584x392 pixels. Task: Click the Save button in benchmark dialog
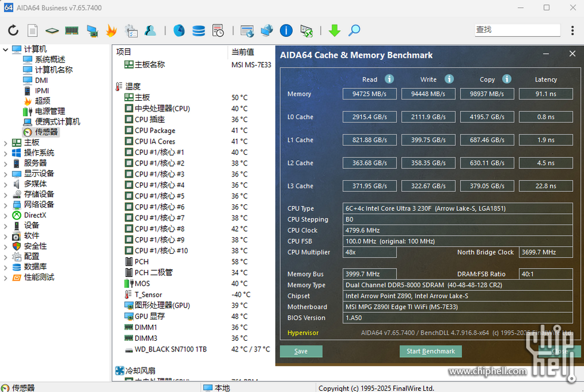tap(301, 351)
